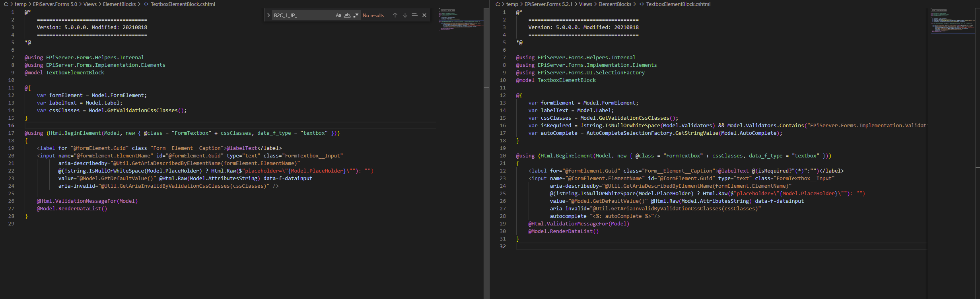
Task: Toggle Match Whole Word in find widget
Action: 347,15
